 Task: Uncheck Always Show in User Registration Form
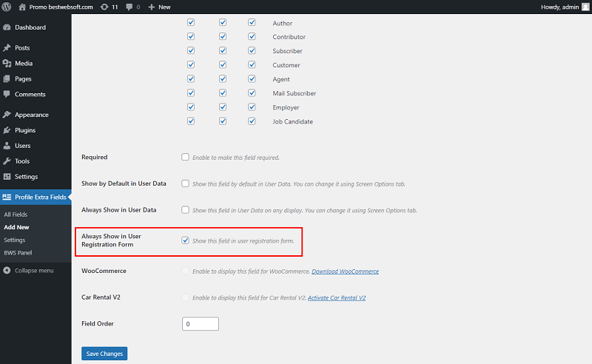coord(185,240)
